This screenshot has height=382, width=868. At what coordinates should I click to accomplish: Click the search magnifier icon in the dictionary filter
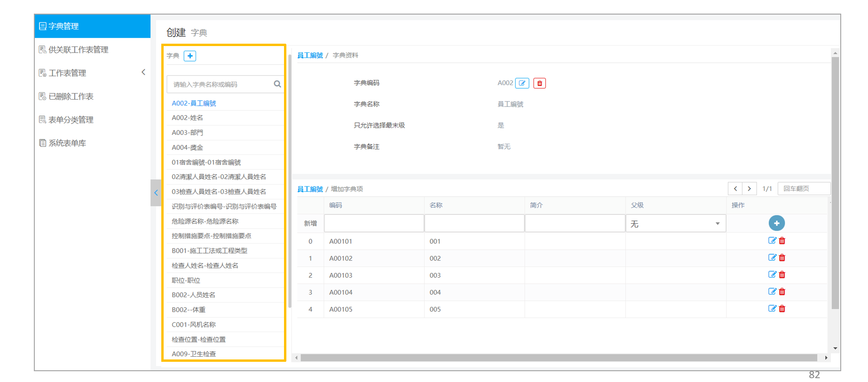pos(277,84)
